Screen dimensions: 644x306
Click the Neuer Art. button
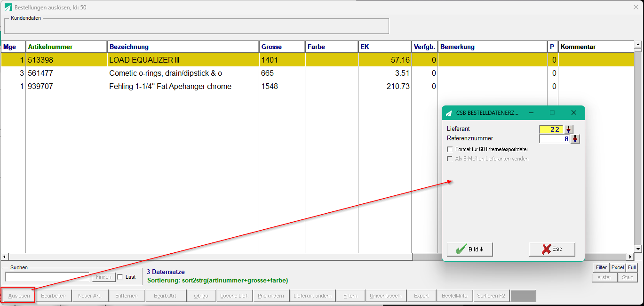(90, 296)
